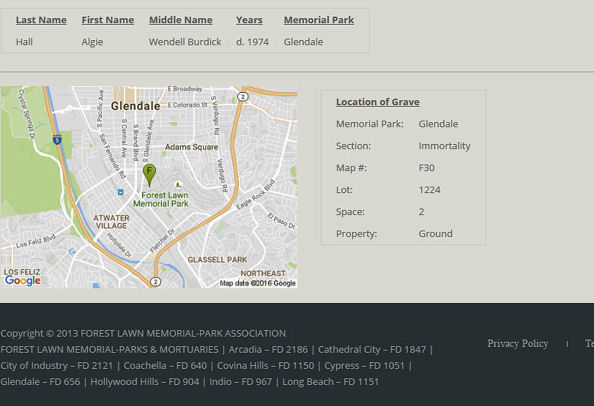The height and width of the screenshot is (406, 594).
Task: Sort by First Name column header
Action: [108, 20]
